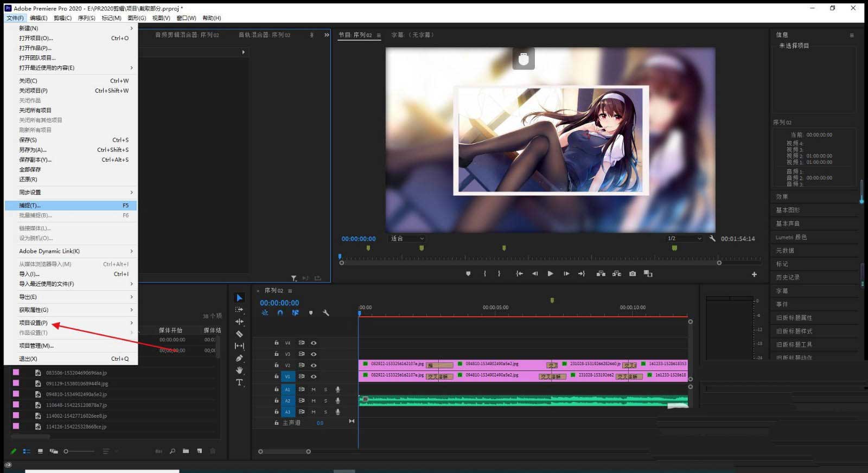Click the New Bin folder icon
Viewport: 868px width, 473px height.
pos(186,451)
